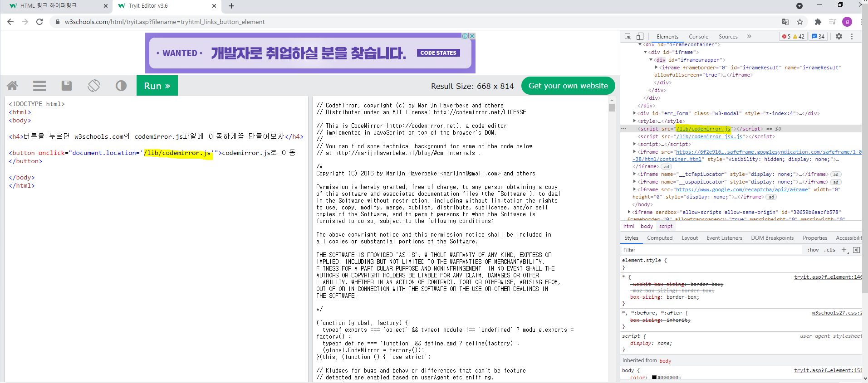Reload the current page

click(x=39, y=22)
